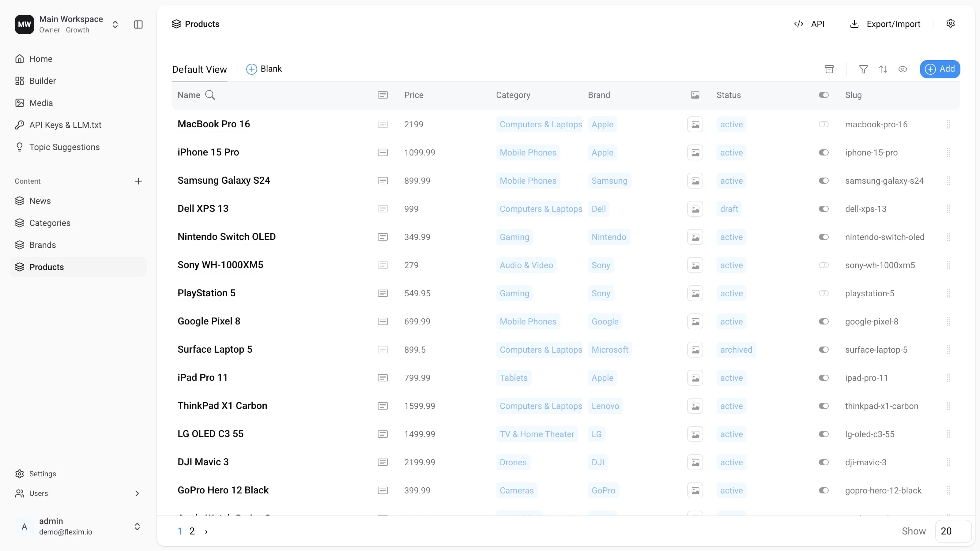
Task: Expand the Users submenu arrow
Action: 137,493
